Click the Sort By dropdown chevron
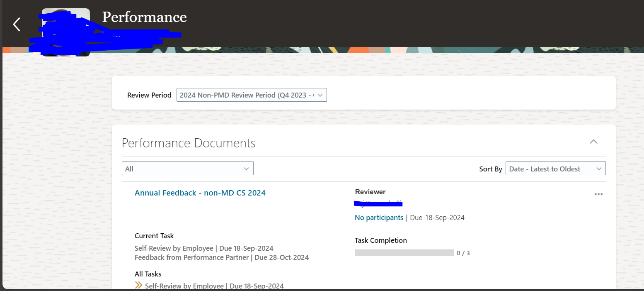The image size is (644, 291). [599, 169]
